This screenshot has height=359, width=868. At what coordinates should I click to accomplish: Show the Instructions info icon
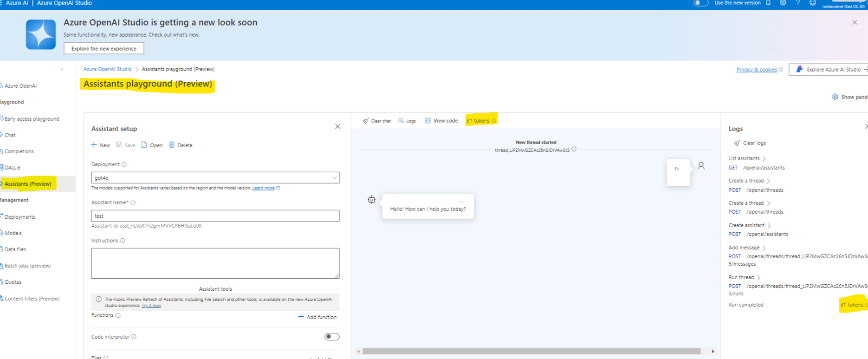123,241
